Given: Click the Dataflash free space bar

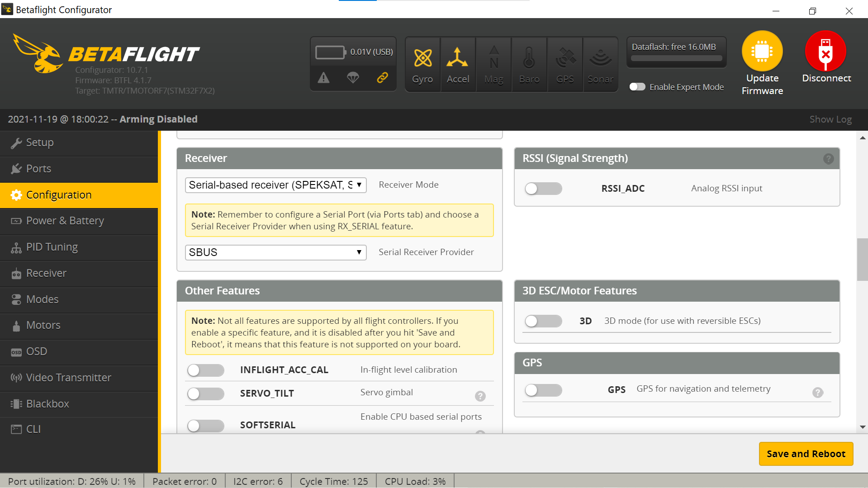Looking at the screenshot, I should [x=676, y=58].
